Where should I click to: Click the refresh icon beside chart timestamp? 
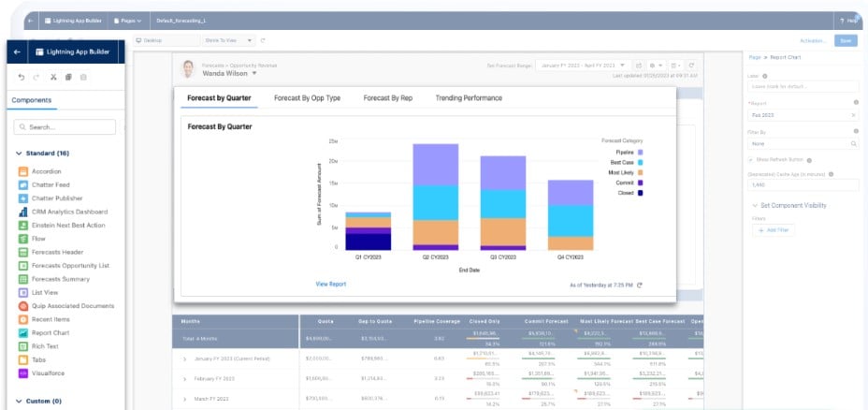(640, 285)
